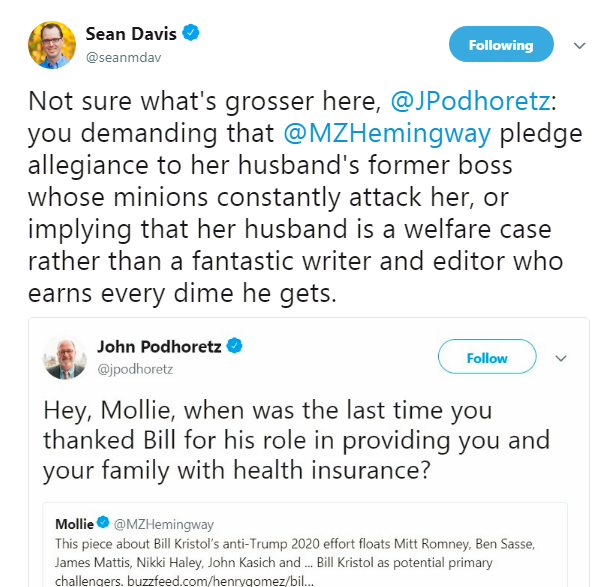This screenshot has height=587, width=611.
Task: Click the verified badge next to Mollie
Action: (x=103, y=522)
